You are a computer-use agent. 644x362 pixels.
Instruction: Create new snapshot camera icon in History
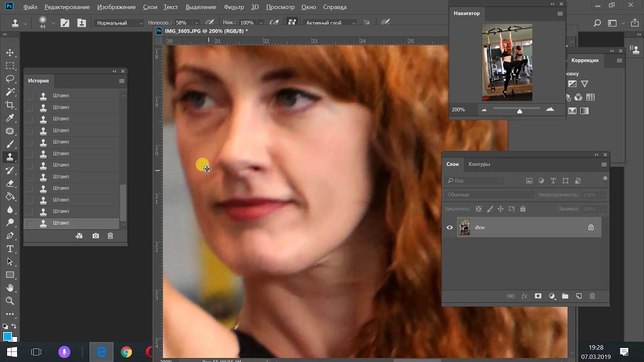point(96,236)
